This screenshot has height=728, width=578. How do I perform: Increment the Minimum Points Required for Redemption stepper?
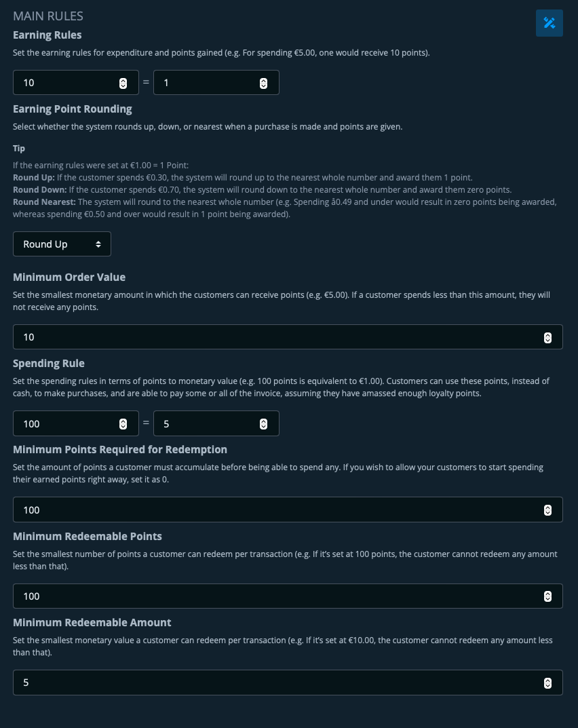click(547, 507)
